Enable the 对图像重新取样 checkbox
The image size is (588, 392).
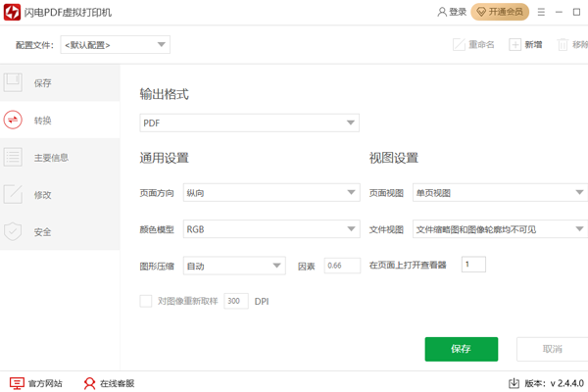click(146, 301)
